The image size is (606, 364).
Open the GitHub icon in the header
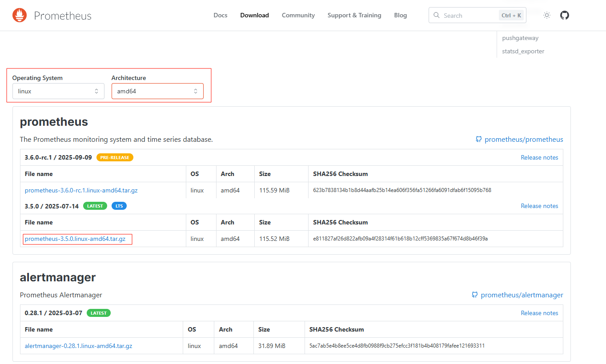click(565, 15)
